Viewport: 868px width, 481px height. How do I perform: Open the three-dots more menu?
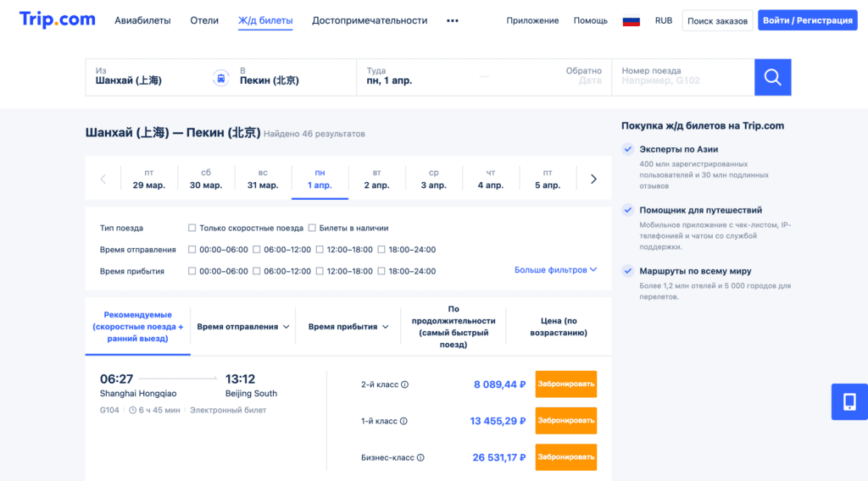click(453, 20)
